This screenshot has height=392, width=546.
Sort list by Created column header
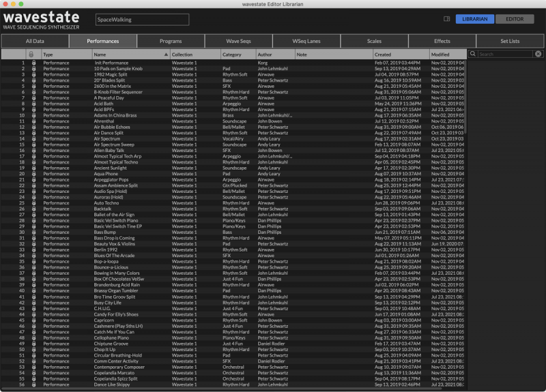(x=399, y=54)
